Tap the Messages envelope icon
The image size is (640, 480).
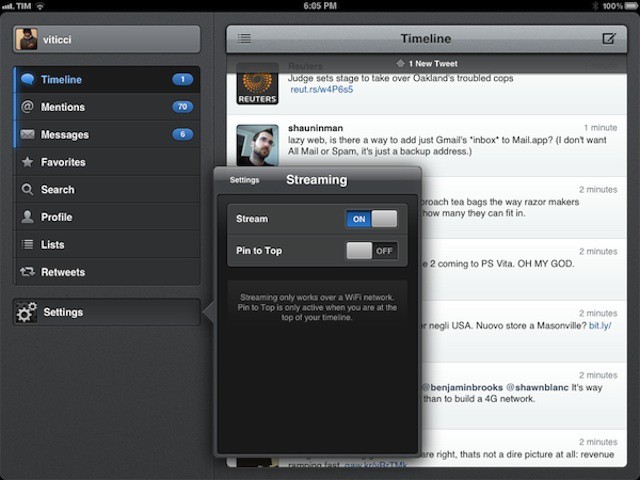pyautogui.click(x=27, y=134)
